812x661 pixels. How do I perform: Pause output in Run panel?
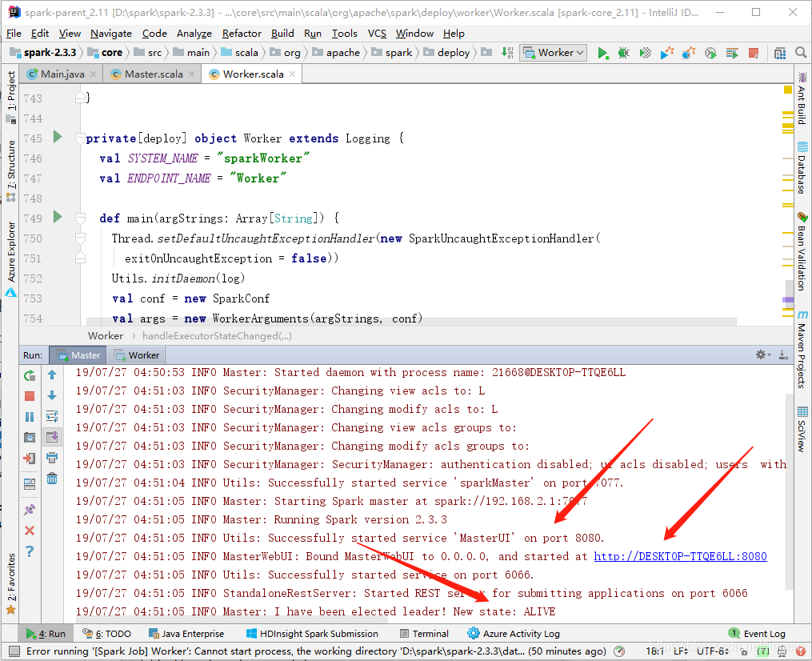(30, 417)
